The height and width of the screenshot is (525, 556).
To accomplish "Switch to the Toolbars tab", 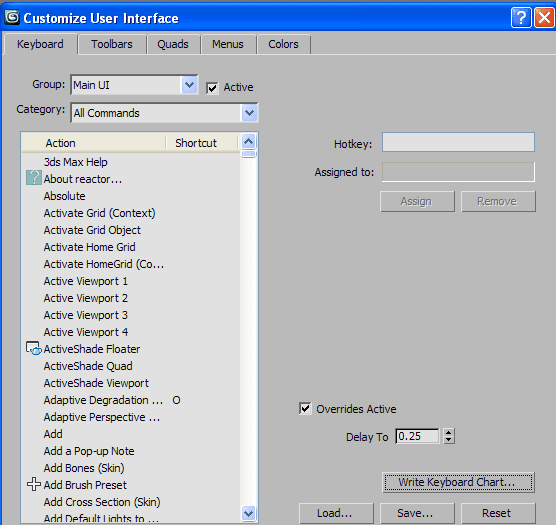I will point(112,44).
